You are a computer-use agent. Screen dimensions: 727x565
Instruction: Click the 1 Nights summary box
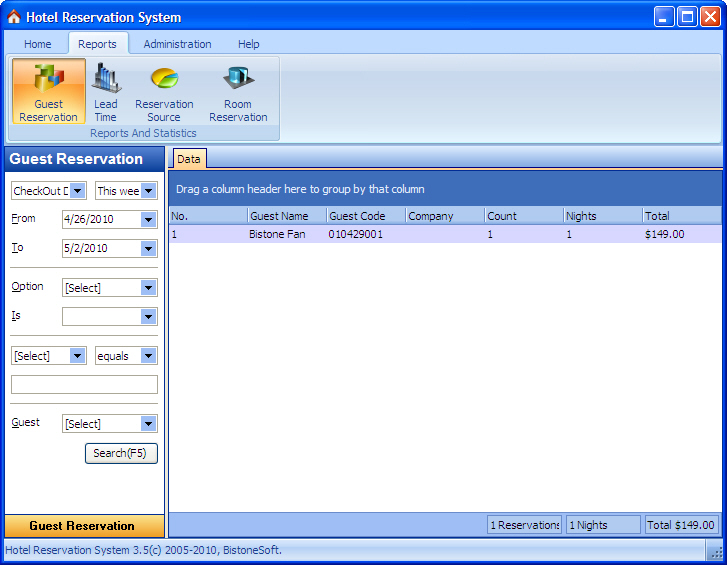pos(603,525)
